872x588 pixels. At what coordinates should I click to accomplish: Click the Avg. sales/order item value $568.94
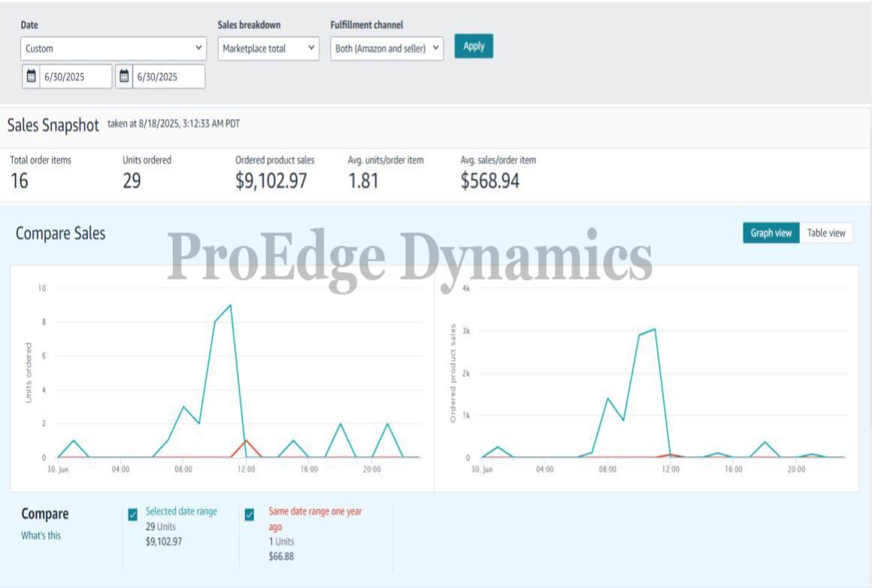tap(489, 180)
